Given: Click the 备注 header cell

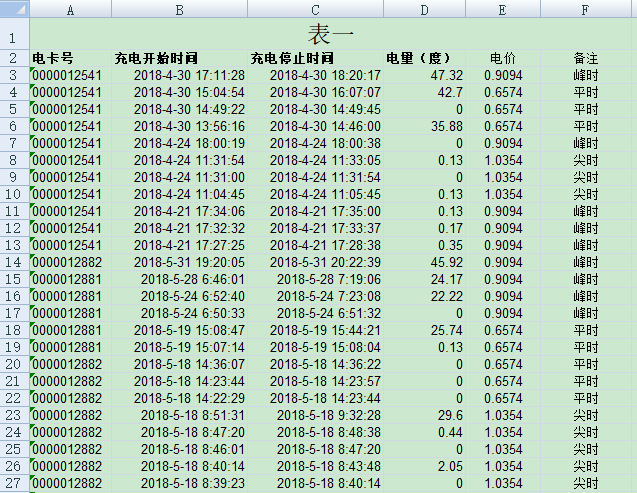Looking at the screenshot, I should click(x=585, y=58).
